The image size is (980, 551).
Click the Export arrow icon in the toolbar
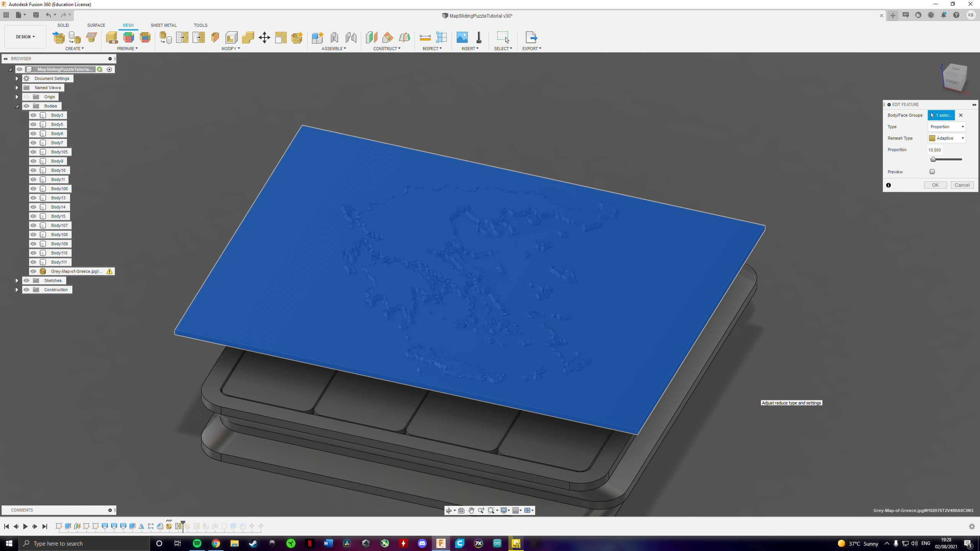(531, 37)
